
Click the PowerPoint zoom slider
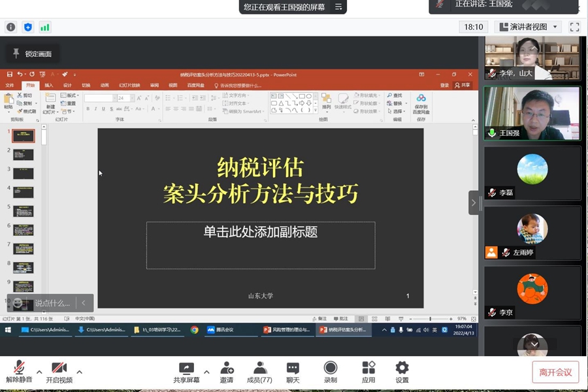click(430, 319)
